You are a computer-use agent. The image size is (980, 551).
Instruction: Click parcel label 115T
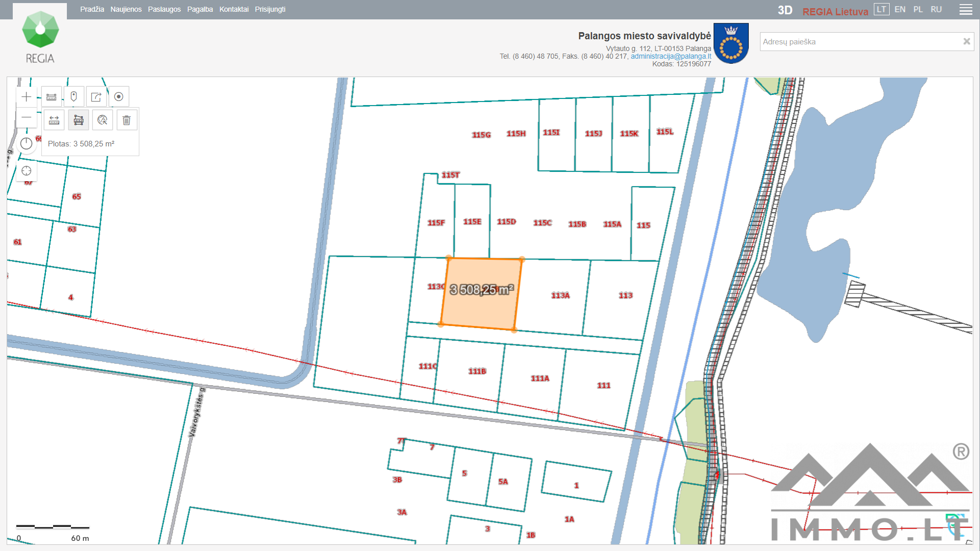tap(451, 175)
